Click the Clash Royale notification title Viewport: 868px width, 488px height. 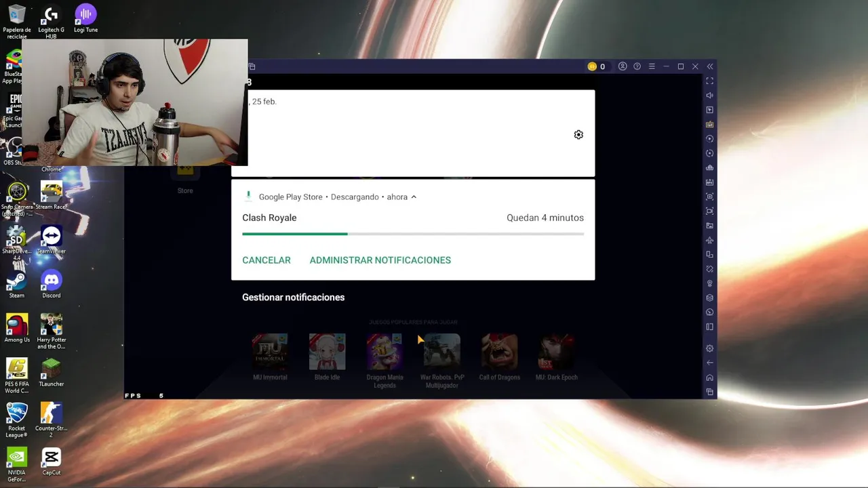coord(269,218)
